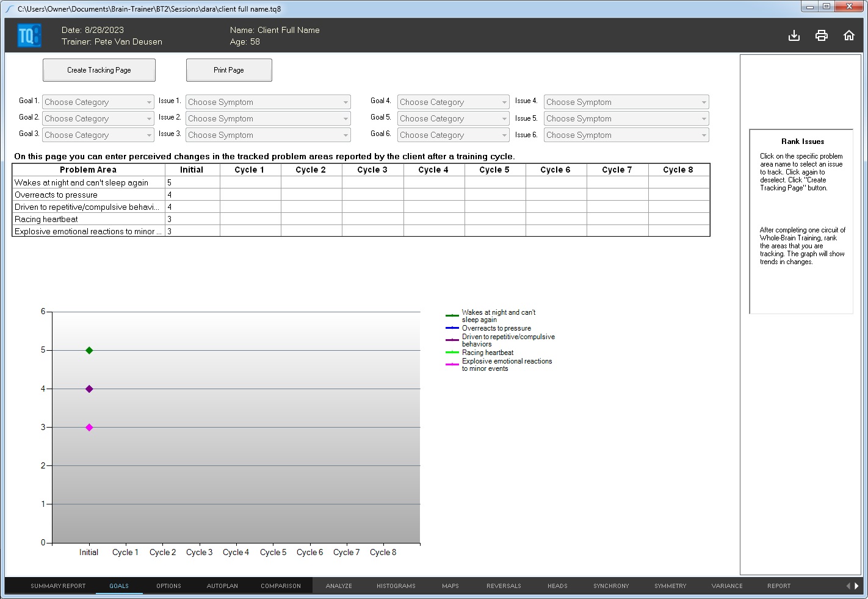Open Goal 1 Choose Category dropdown
868x599 pixels.
tap(98, 102)
